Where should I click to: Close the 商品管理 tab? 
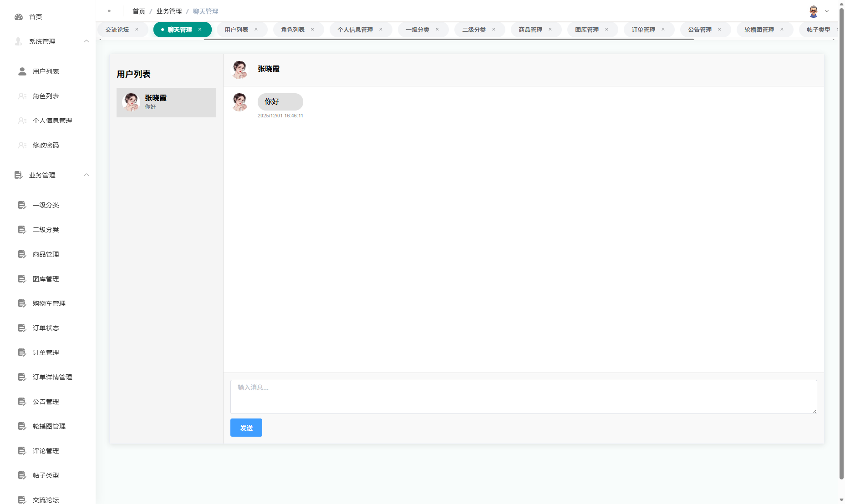point(550,30)
